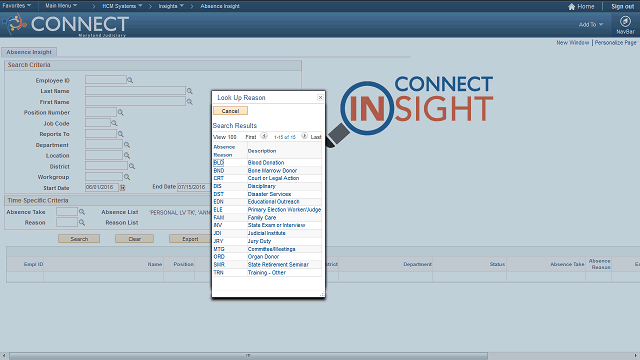
Task: Open Absence Take lookup magnifier
Action: coord(82,212)
